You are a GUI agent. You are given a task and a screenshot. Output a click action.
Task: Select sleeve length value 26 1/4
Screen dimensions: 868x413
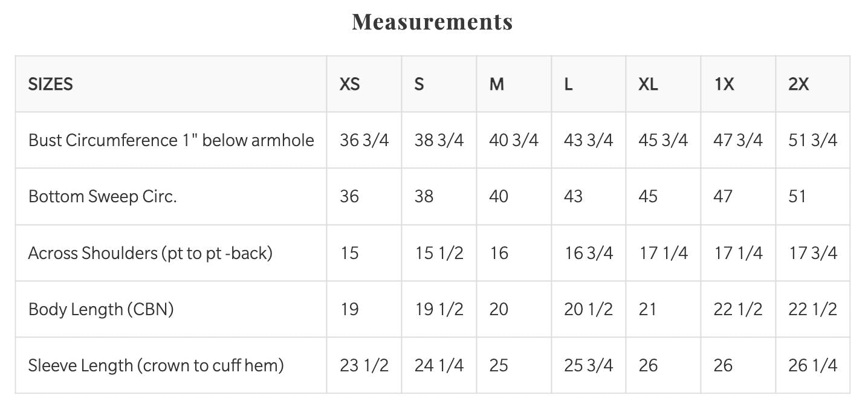point(813,365)
